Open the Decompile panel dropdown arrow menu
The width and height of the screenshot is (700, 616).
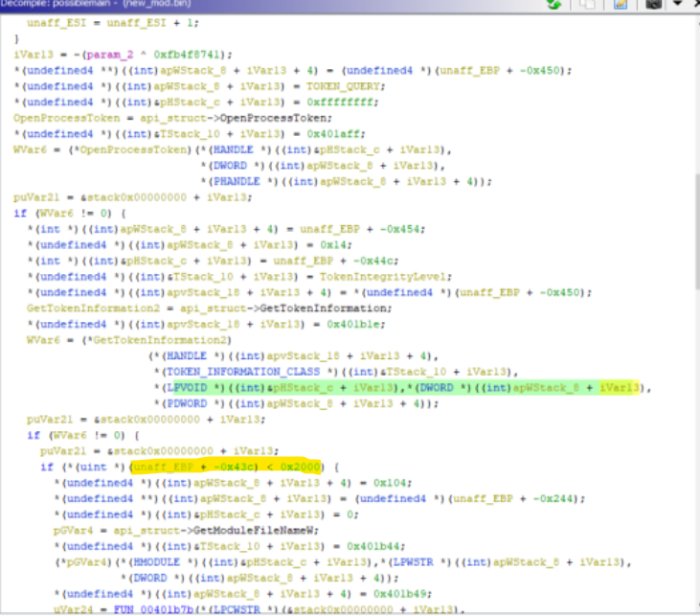tap(677, 4)
